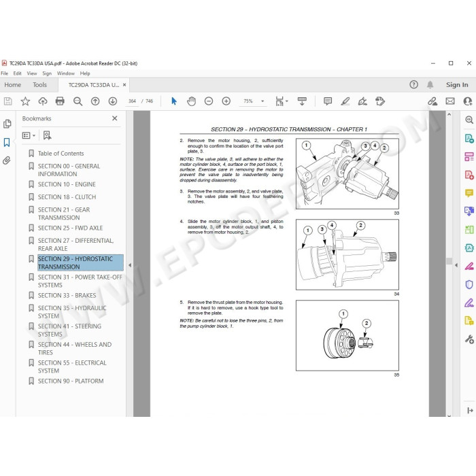
Task: Open the Help menu
Action: (85, 73)
